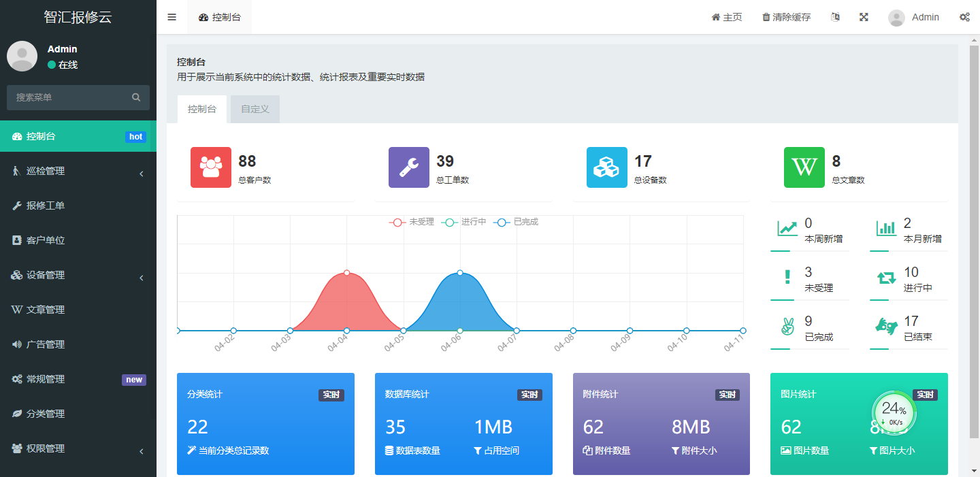Enter fullscreen with the expand arrows icon
This screenshot has height=477, width=980.
click(x=864, y=17)
